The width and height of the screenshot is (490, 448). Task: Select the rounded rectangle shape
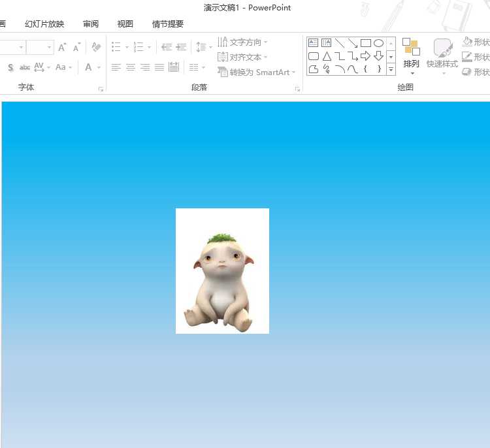pyautogui.click(x=314, y=56)
